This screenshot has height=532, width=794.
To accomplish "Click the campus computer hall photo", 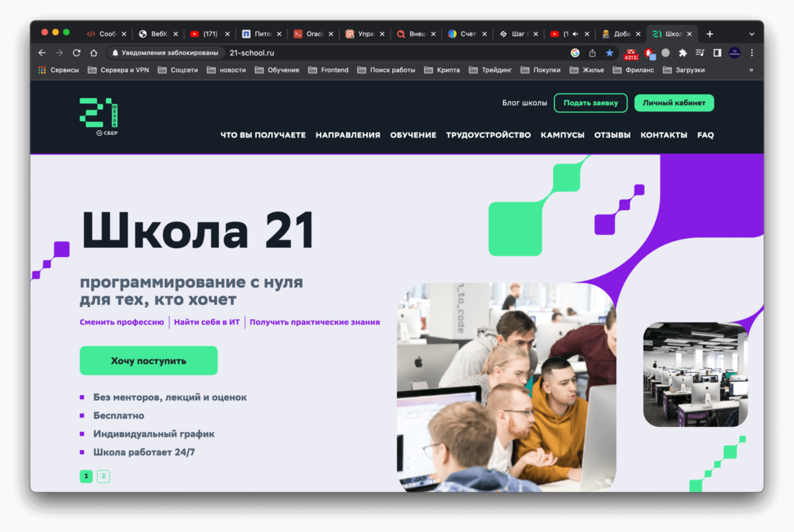I will (x=695, y=374).
